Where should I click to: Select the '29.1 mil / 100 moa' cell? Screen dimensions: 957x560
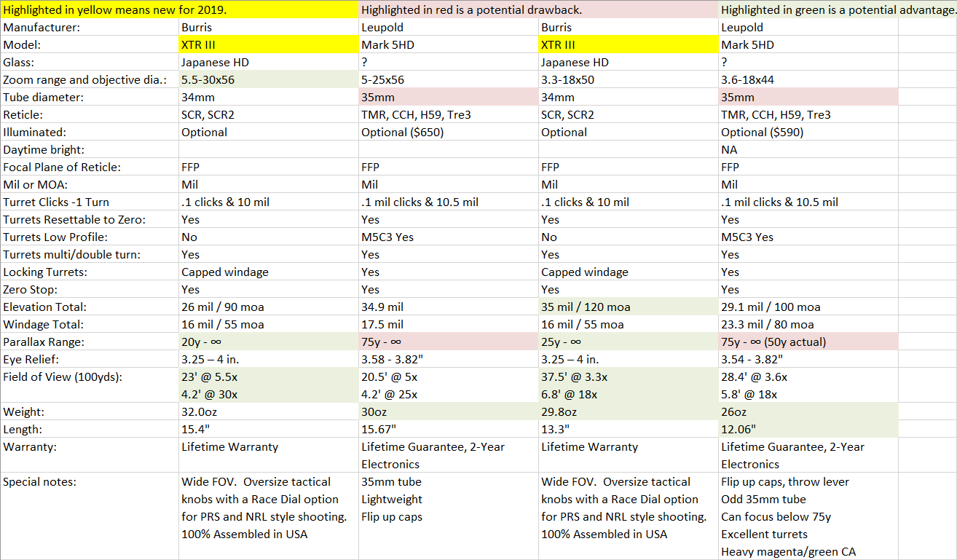(808, 307)
